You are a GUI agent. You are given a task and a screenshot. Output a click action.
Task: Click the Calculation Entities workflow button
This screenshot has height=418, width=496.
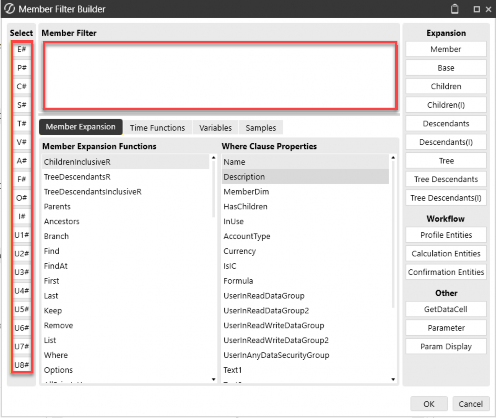[446, 254]
